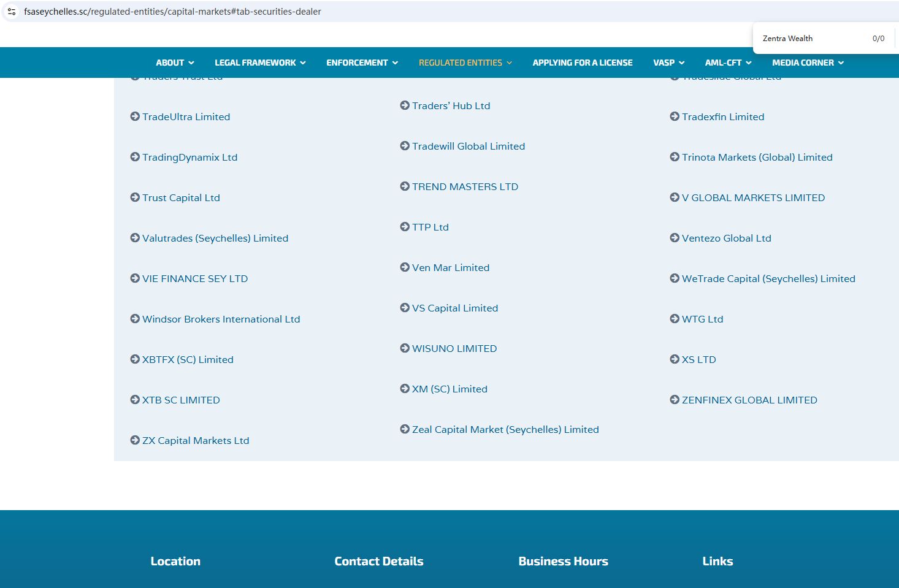Click arrow icon next to WISUNO LIMITED
Screen dimensions: 899x588
405,348
